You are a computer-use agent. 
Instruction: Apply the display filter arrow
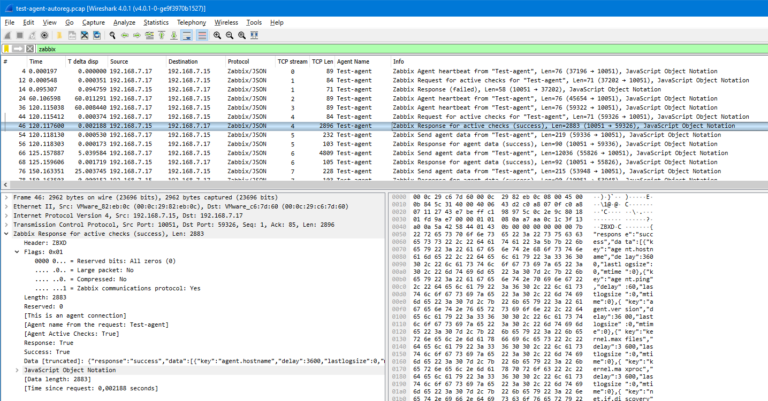click(18, 49)
